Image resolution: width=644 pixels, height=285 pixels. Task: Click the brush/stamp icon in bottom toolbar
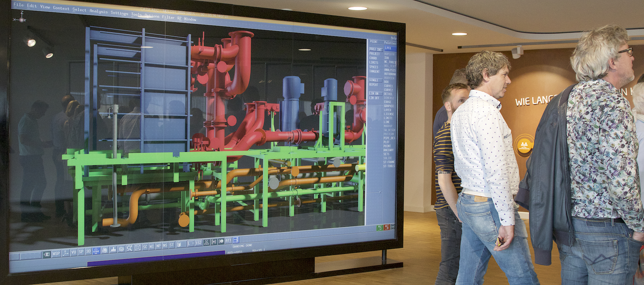click(113, 250)
